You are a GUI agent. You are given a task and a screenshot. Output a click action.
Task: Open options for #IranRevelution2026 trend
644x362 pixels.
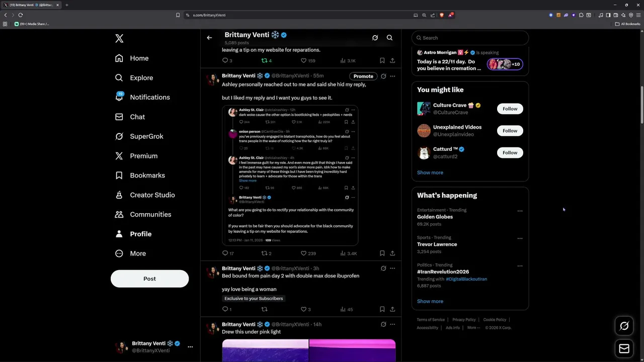520,266
